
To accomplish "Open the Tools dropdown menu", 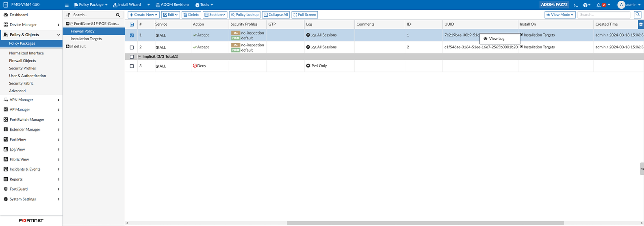I will click(204, 5).
